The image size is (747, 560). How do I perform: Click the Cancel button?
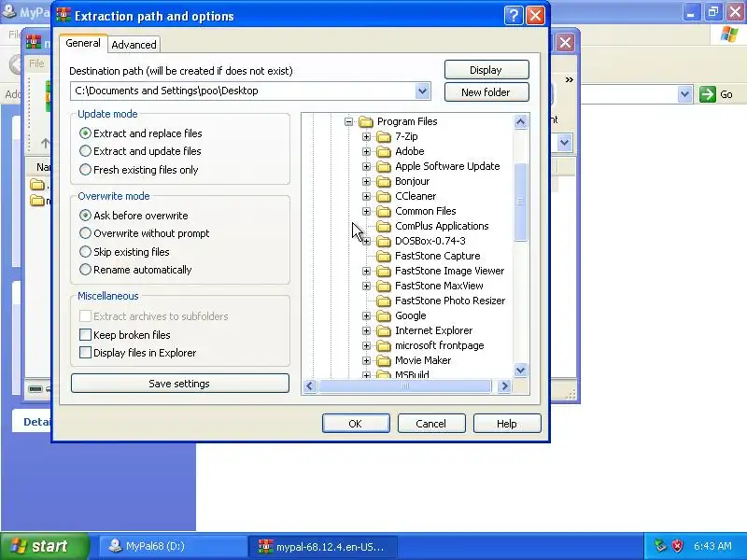pyautogui.click(x=431, y=424)
